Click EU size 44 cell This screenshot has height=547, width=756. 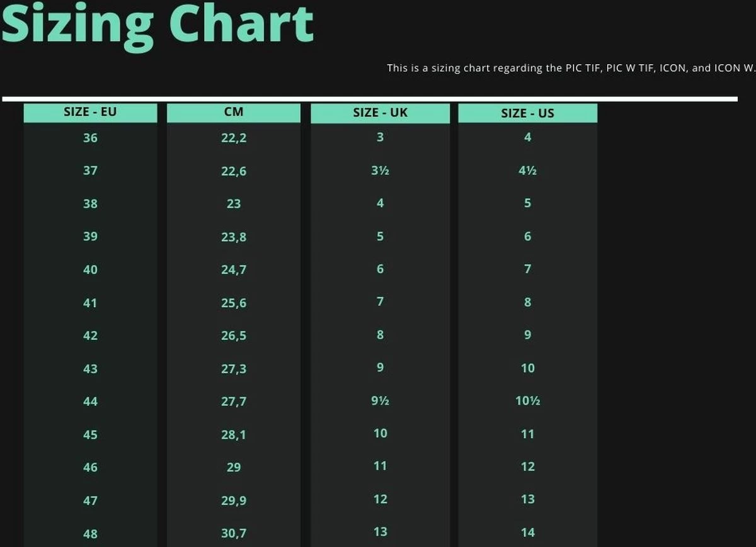click(x=90, y=402)
